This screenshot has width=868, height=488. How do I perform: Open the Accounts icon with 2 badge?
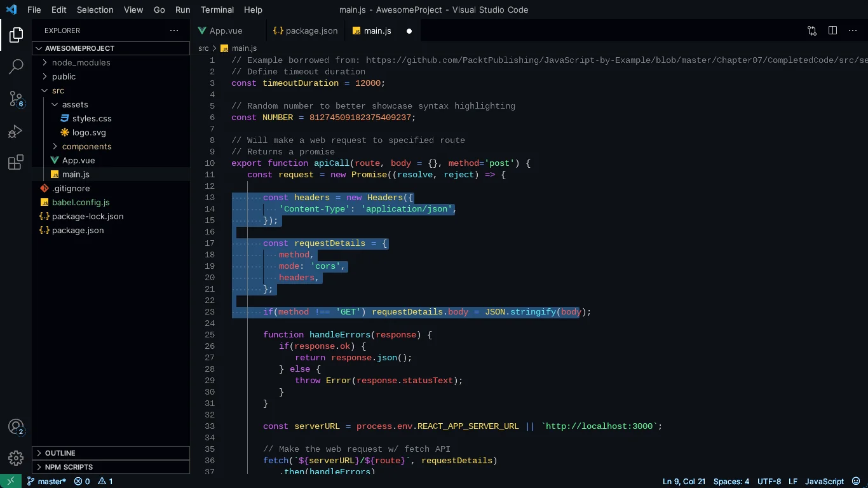pos(16,428)
